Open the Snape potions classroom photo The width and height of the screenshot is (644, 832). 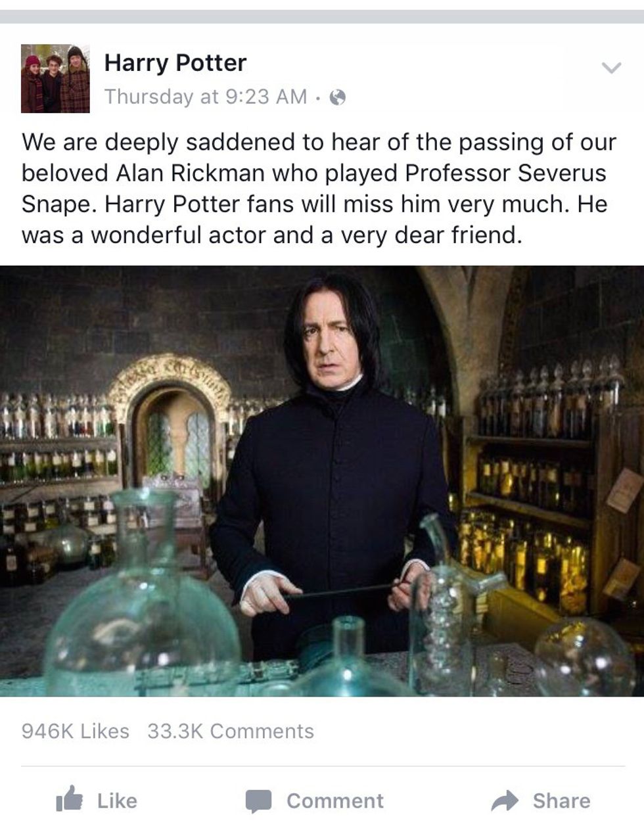click(322, 481)
